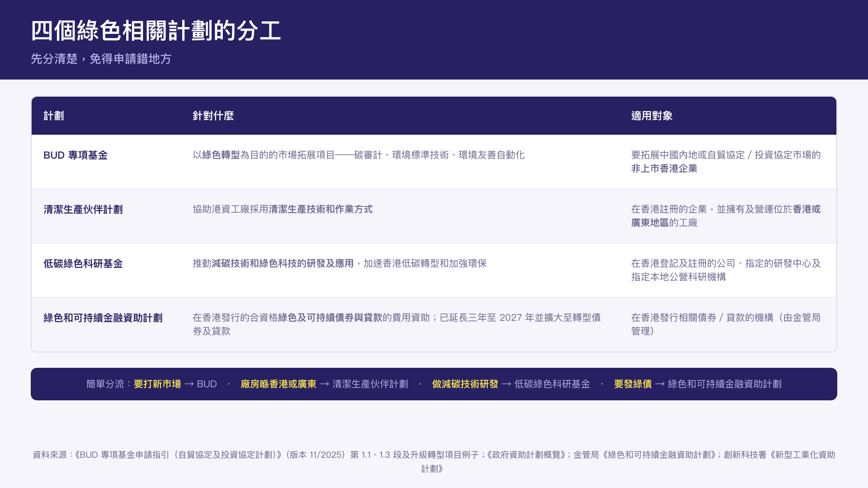Click 綠色和可持續金融資助計劃 in the bottom banner

coord(725,384)
